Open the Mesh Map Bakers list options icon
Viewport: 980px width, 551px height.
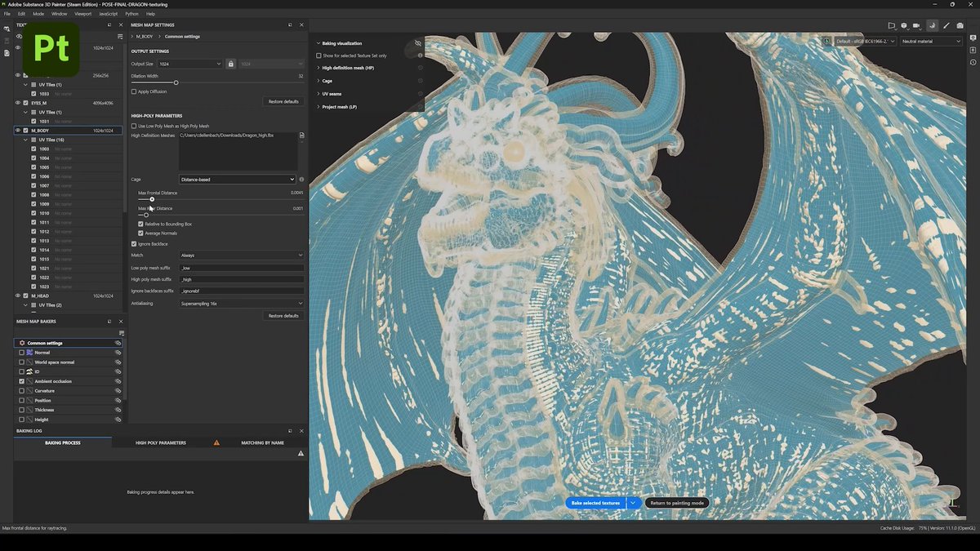tap(121, 332)
